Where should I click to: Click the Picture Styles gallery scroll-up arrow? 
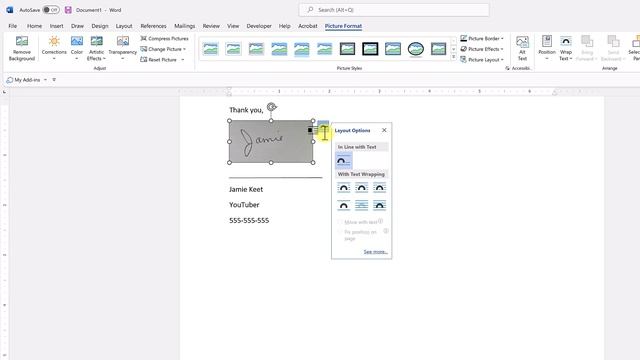pos(453,41)
